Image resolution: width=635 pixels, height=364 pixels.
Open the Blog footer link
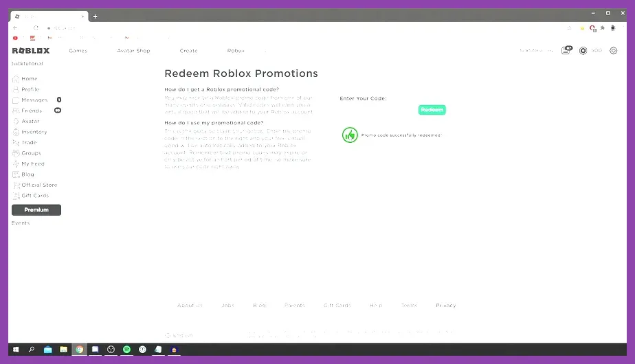pos(260,306)
